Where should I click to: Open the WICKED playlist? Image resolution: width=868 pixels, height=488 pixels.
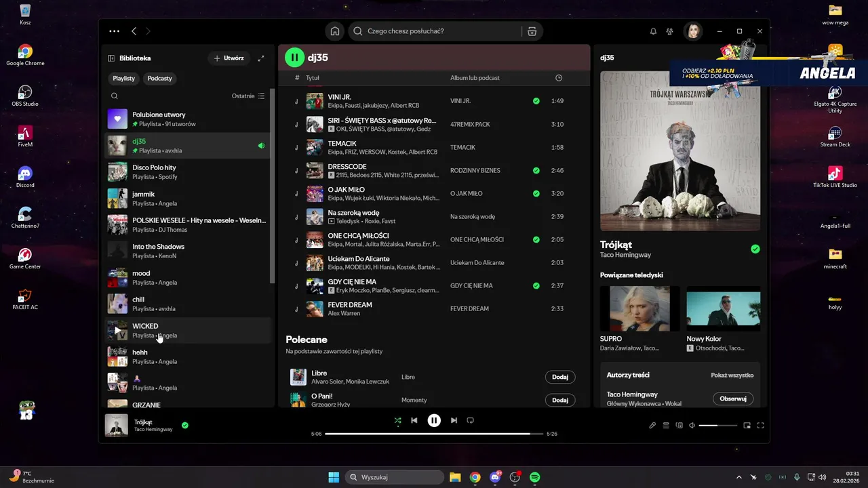click(x=187, y=330)
